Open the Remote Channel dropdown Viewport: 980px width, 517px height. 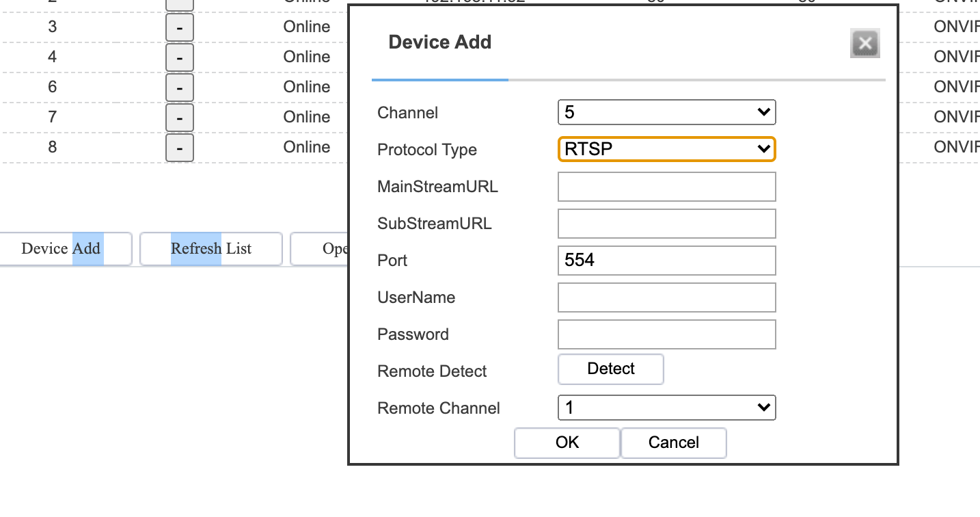coord(666,408)
